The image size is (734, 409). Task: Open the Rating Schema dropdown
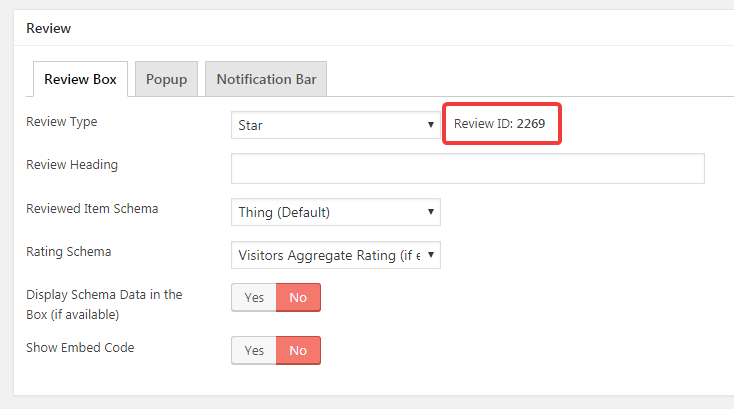coord(335,255)
